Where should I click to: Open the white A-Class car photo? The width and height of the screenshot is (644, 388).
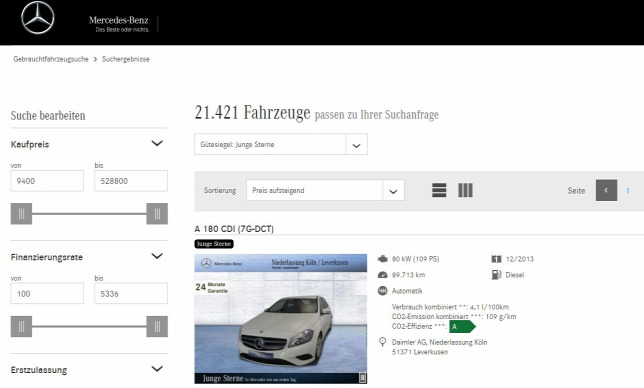(281, 319)
